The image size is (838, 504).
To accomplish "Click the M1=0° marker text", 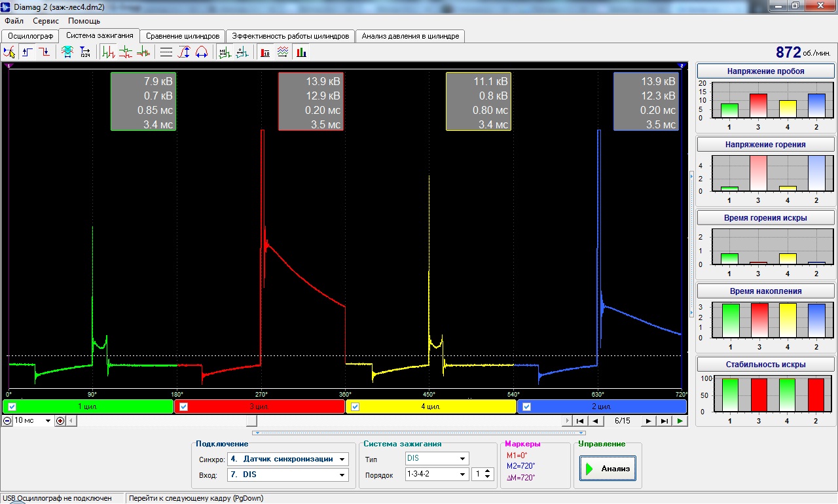I will pyautogui.click(x=517, y=456).
